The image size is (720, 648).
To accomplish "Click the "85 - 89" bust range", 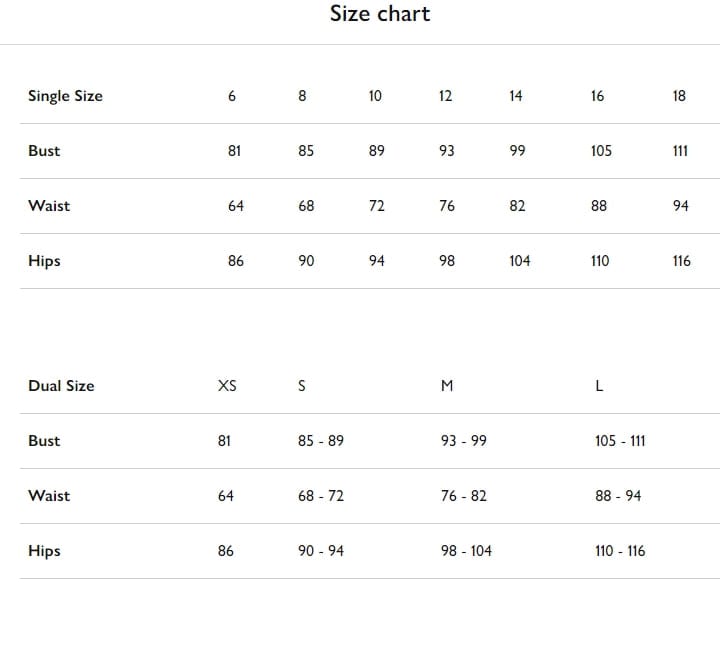I will click(321, 441).
